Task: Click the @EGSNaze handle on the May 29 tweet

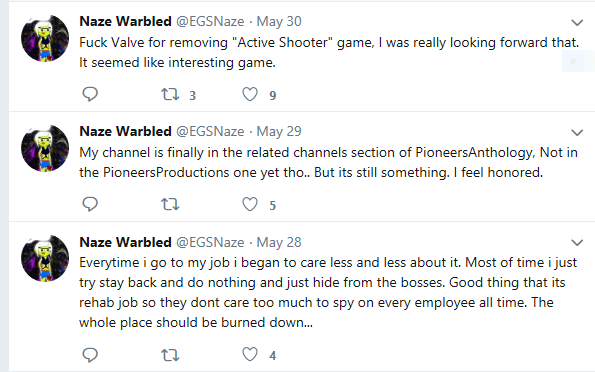Action: tap(210, 131)
